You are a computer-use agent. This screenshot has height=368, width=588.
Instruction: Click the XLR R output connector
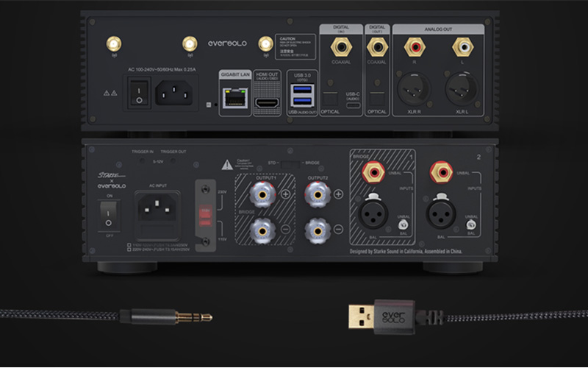tap(414, 89)
